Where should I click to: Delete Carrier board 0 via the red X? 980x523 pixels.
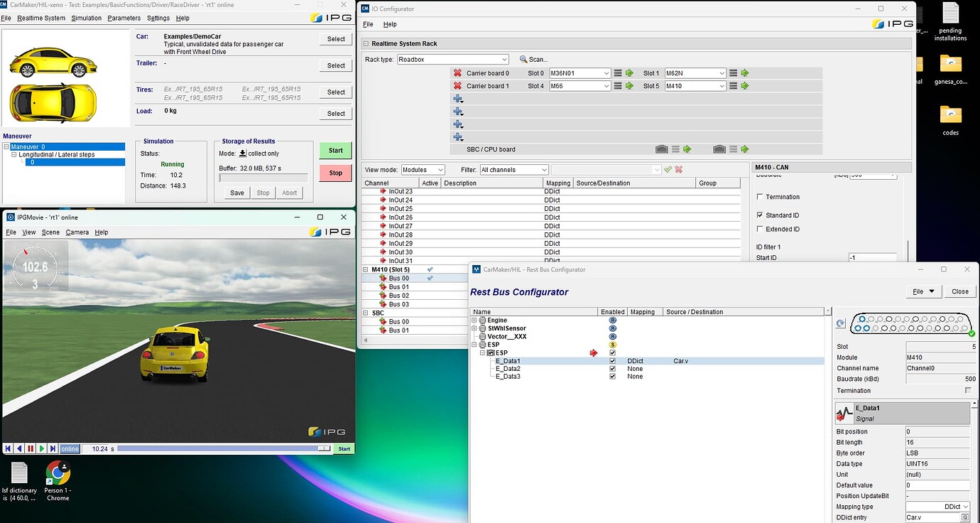456,72
